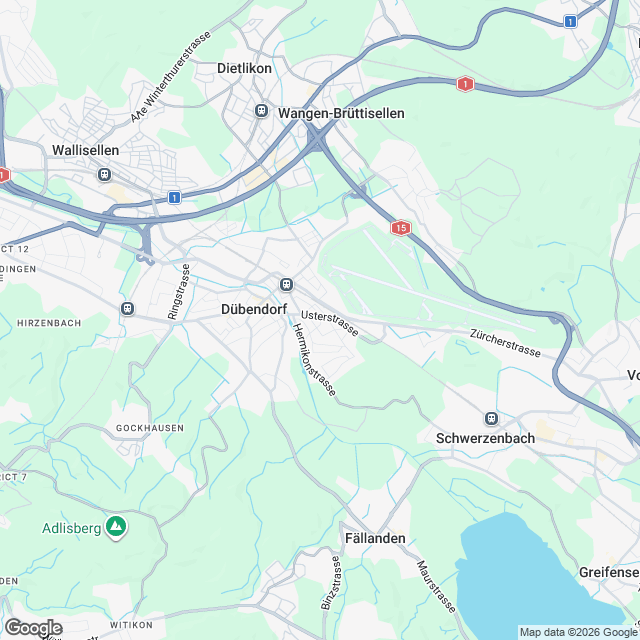Click the Zürcherstrasse road label
The width and height of the screenshot is (640, 640).
click(505, 343)
